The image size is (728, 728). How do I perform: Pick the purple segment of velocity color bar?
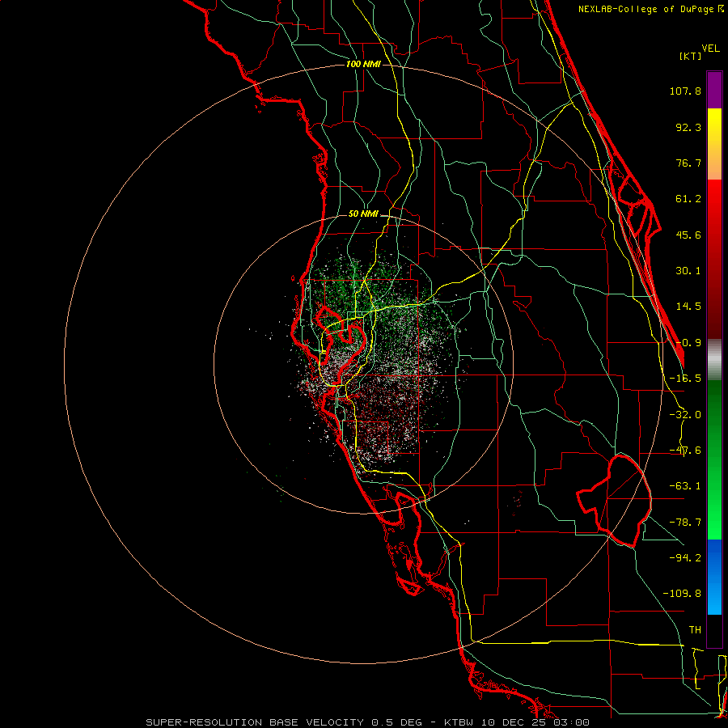click(x=714, y=91)
